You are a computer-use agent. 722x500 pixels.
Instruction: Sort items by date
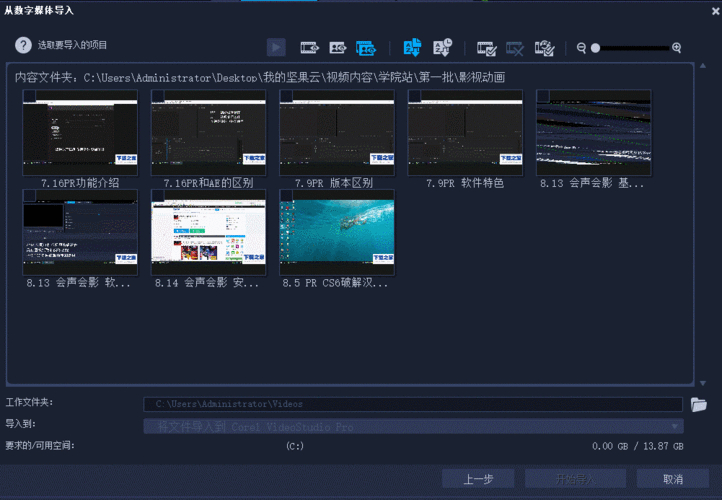coord(443,47)
